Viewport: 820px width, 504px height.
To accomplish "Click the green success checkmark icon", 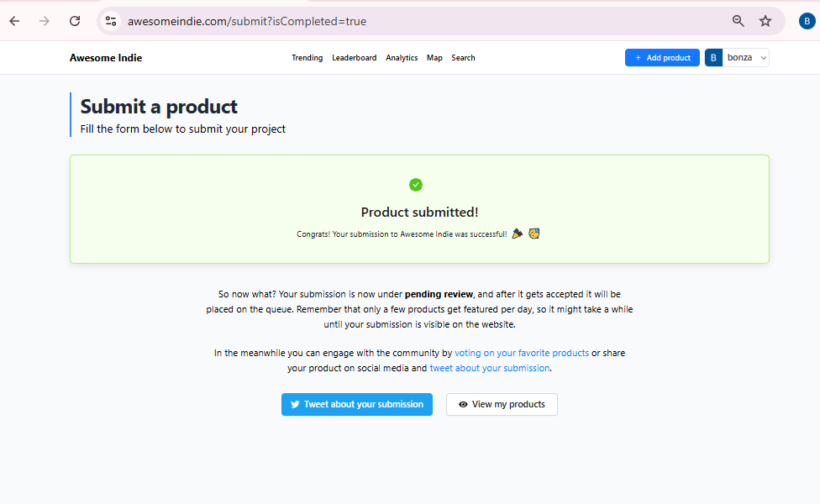I will coord(416,185).
